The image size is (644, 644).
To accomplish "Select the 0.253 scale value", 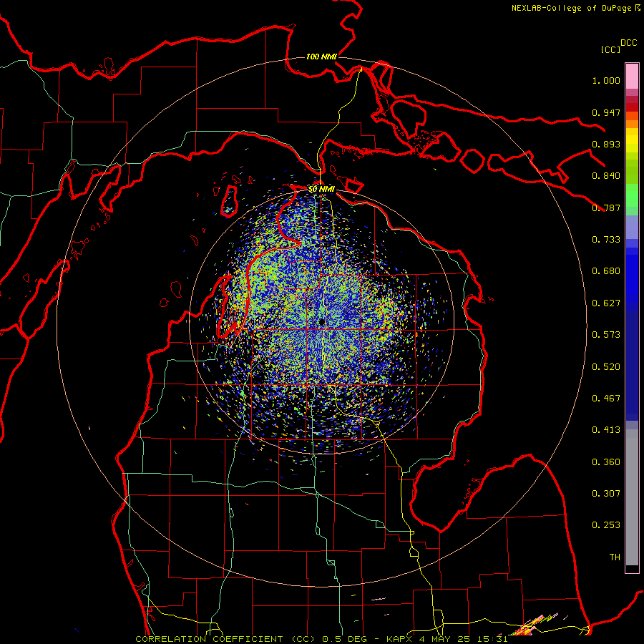I will (606, 525).
